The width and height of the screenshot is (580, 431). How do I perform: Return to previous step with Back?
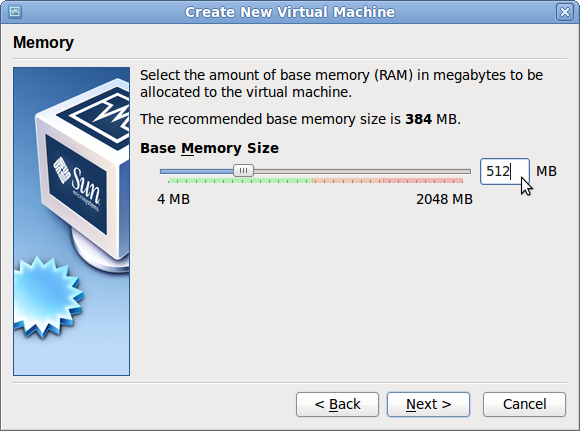coord(337,404)
